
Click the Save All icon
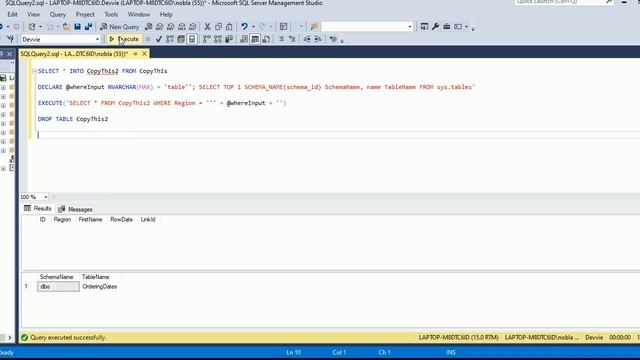tap(88, 27)
